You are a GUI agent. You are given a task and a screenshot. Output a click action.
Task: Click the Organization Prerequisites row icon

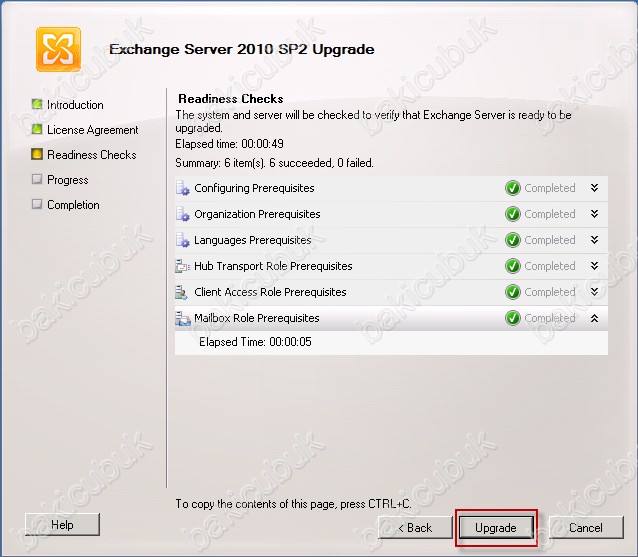click(183, 214)
